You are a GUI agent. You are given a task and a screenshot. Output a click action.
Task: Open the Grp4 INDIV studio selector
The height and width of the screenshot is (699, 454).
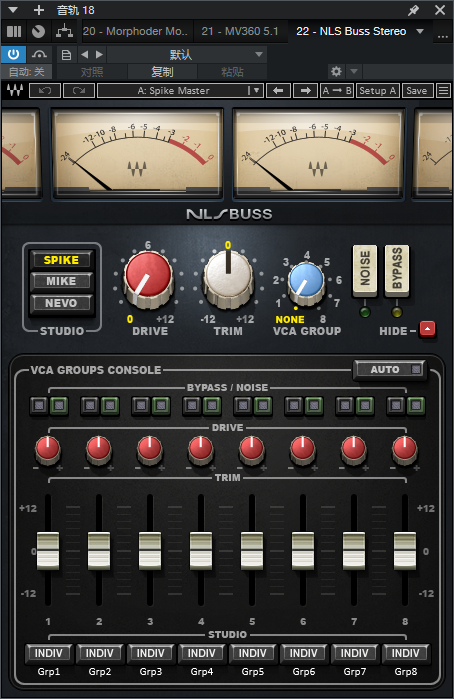[x=202, y=653]
